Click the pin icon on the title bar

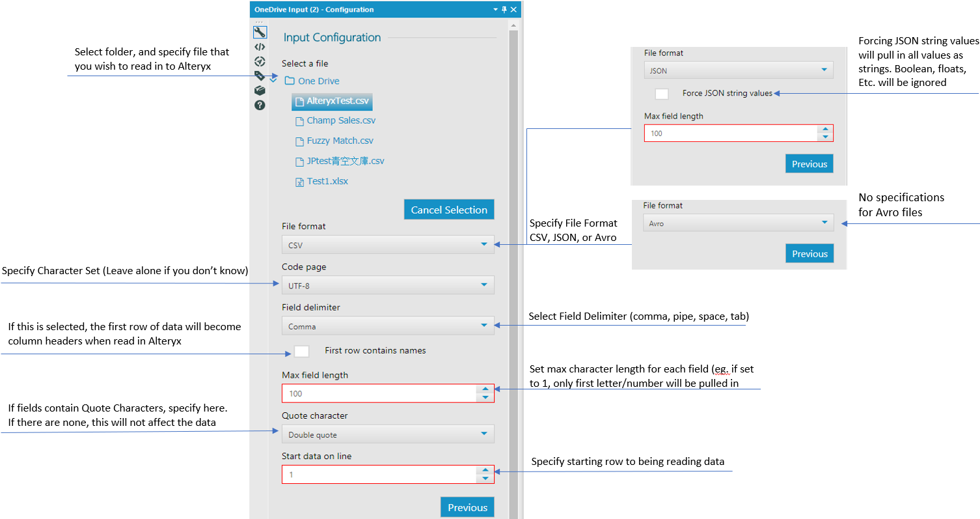503,9
